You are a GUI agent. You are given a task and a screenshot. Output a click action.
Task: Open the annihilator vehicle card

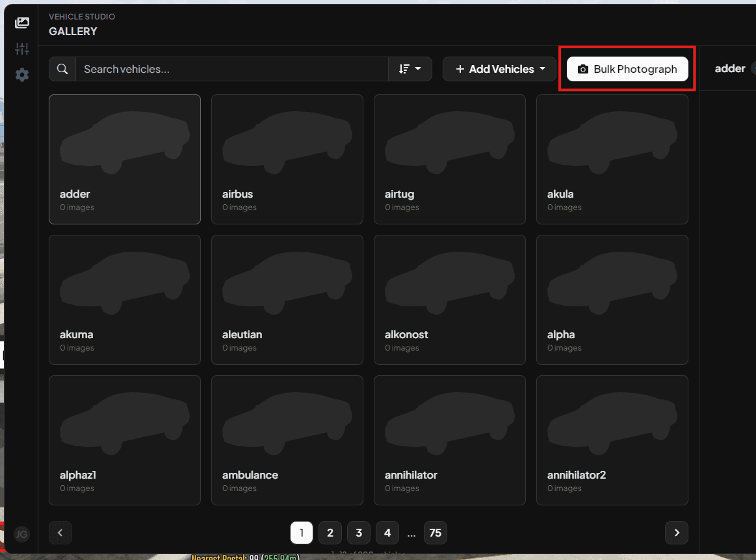pos(450,440)
